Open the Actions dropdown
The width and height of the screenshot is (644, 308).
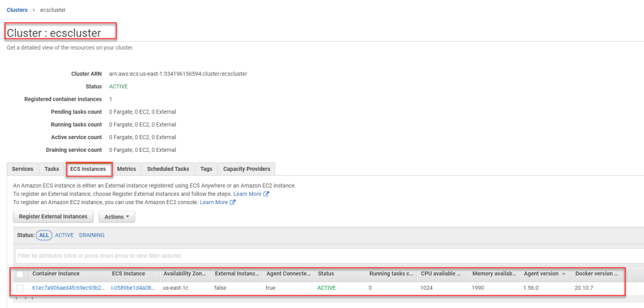[x=116, y=217]
